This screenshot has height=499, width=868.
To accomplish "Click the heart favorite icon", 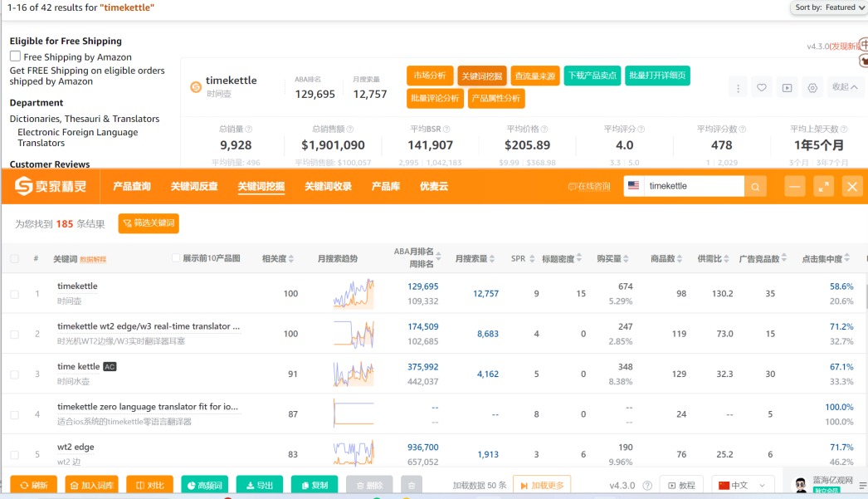I will (762, 87).
